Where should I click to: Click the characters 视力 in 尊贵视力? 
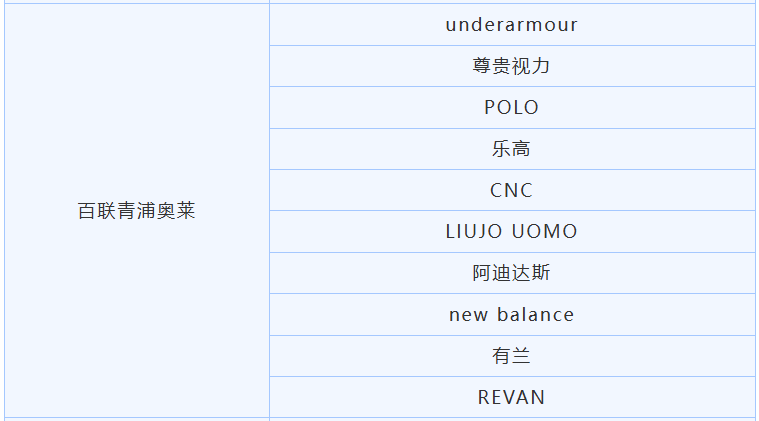pos(531,66)
